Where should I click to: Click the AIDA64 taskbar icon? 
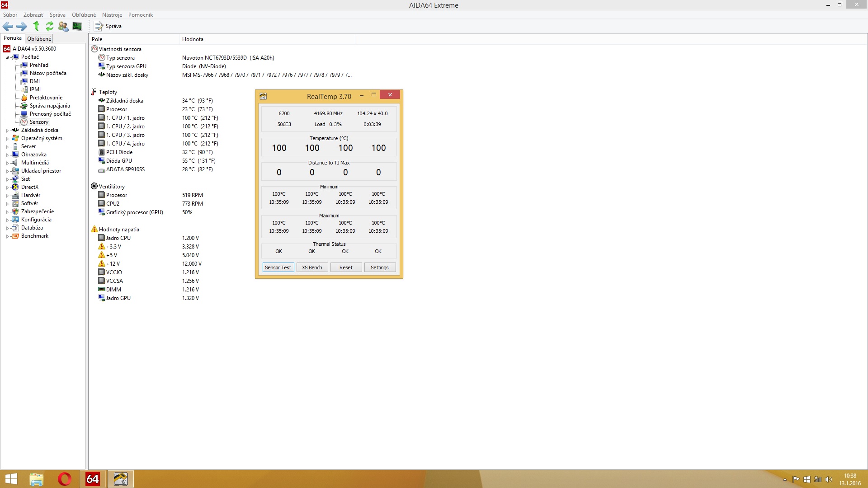pos(93,479)
